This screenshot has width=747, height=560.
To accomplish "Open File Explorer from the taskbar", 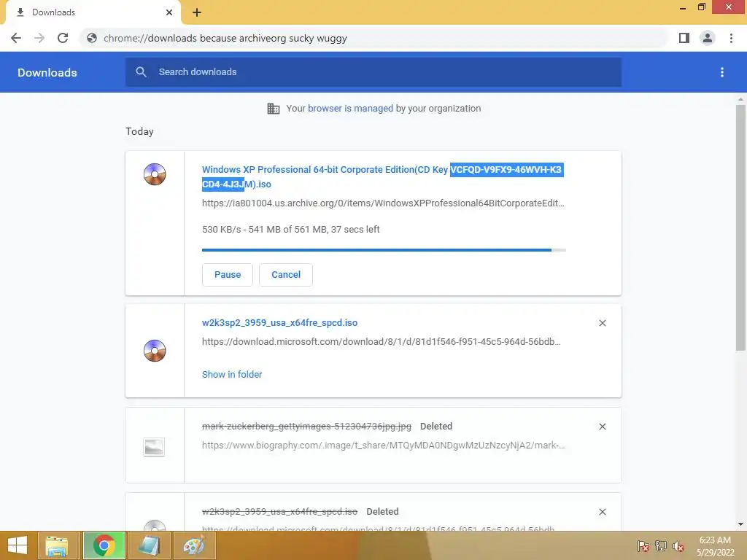I will tap(57, 545).
